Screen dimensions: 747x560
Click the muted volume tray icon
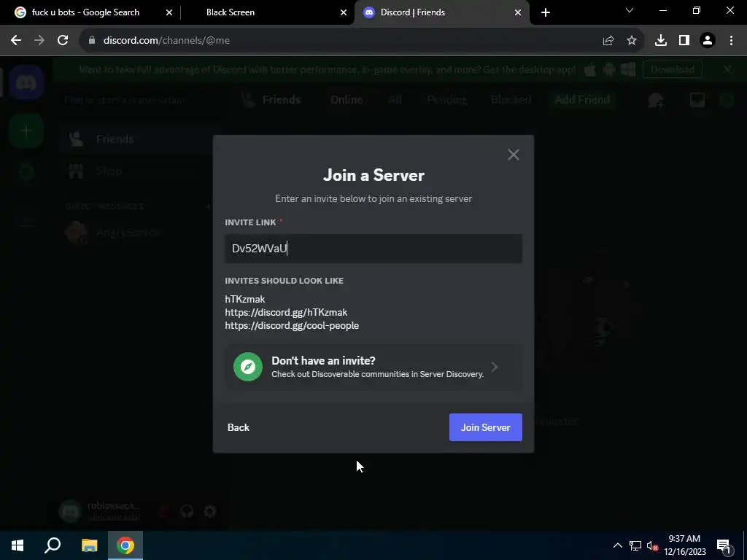click(x=652, y=545)
